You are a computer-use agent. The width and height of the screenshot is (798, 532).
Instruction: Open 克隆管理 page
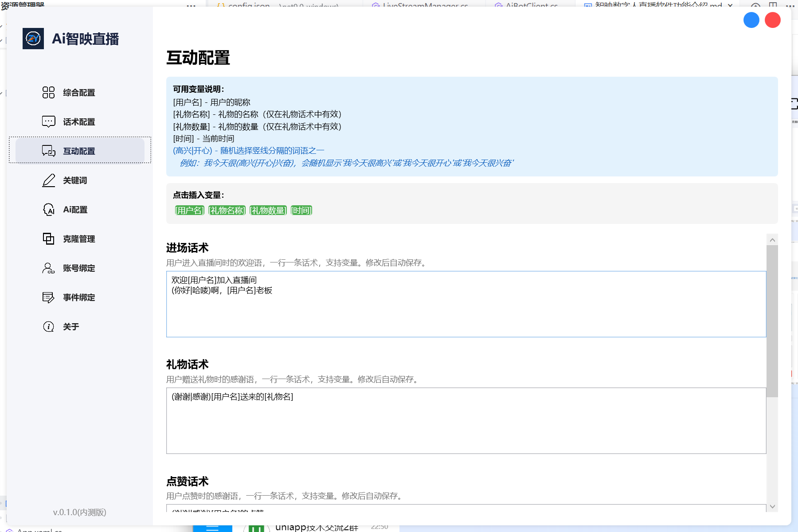(x=80, y=239)
